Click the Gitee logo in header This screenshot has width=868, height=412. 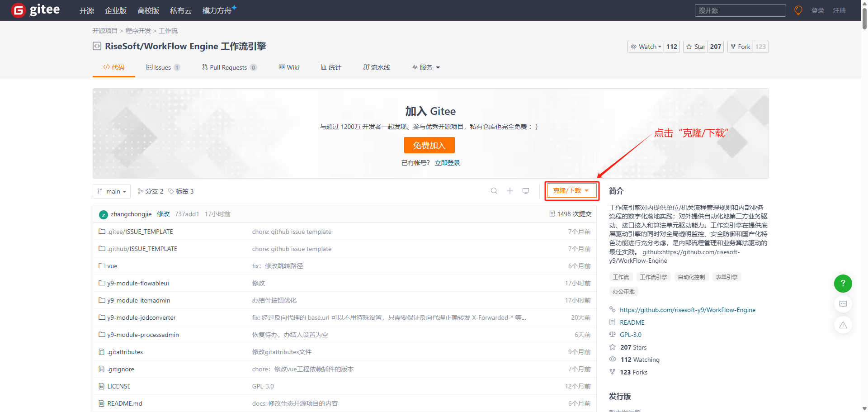[35, 10]
